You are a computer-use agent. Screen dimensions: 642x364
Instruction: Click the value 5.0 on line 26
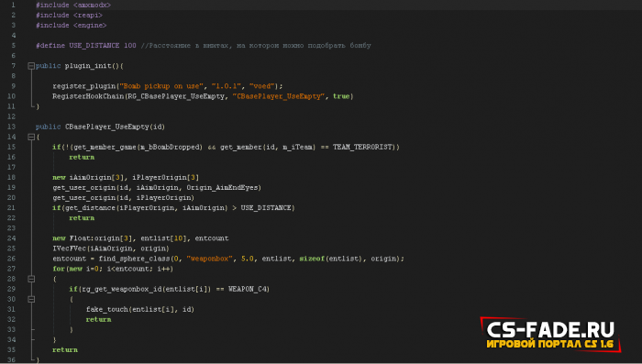[x=248, y=259]
